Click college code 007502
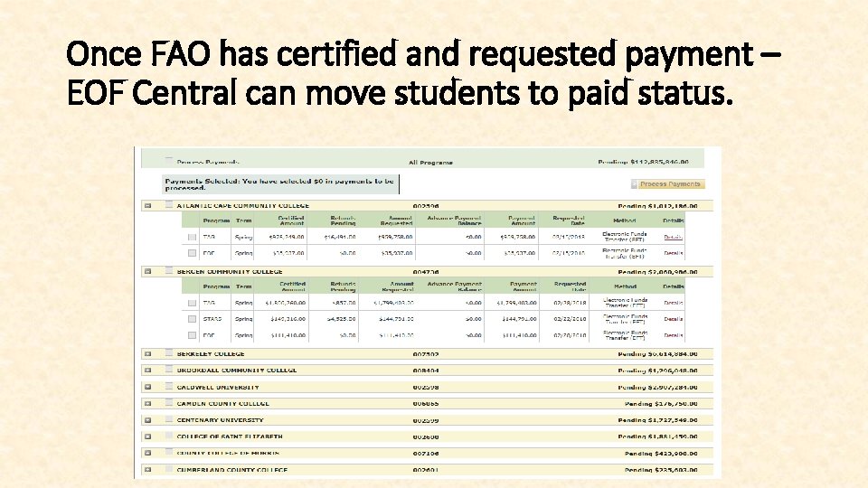Image resolution: width=868 pixels, height=488 pixels. tap(426, 354)
